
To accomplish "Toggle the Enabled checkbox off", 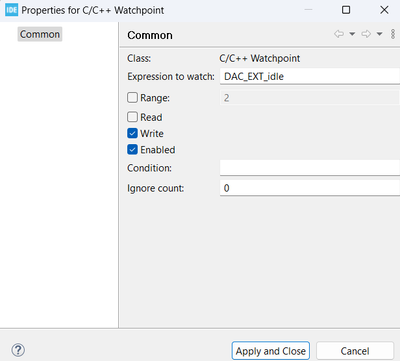I will (x=132, y=150).
